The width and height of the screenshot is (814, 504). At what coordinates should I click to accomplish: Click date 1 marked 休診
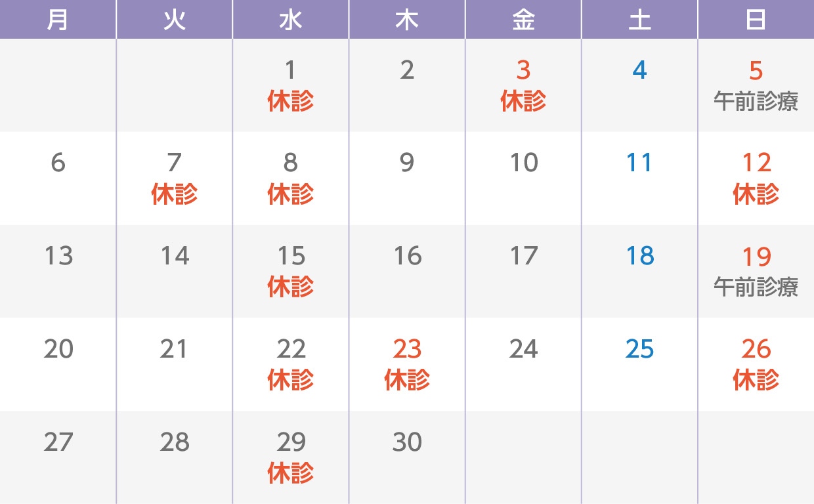click(x=291, y=85)
